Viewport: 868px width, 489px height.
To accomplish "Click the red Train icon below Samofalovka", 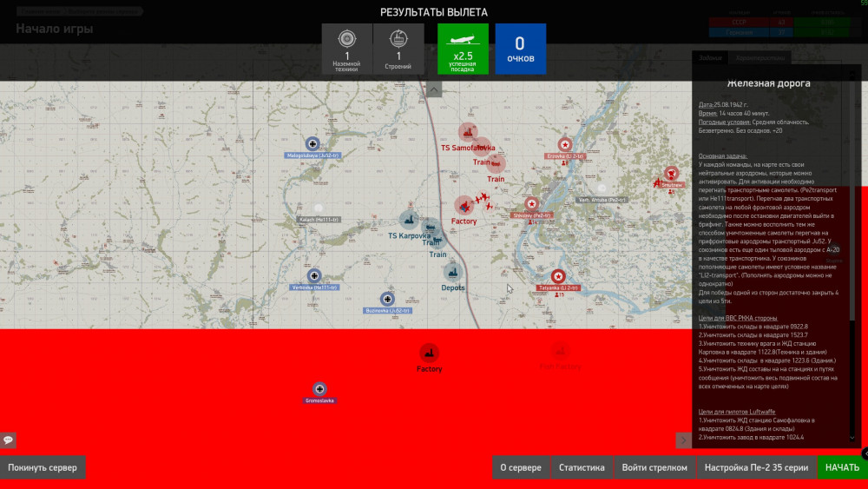I will click(x=496, y=164).
